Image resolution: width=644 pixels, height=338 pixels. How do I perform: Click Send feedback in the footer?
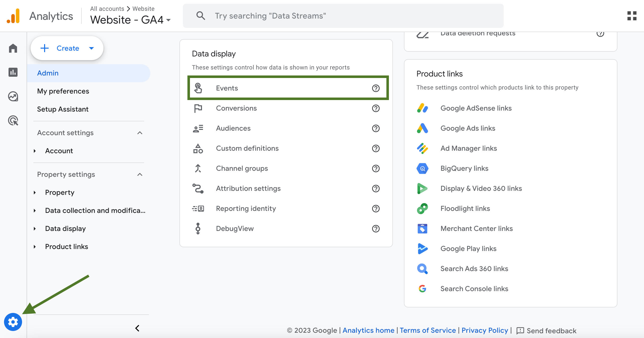coord(546,330)
